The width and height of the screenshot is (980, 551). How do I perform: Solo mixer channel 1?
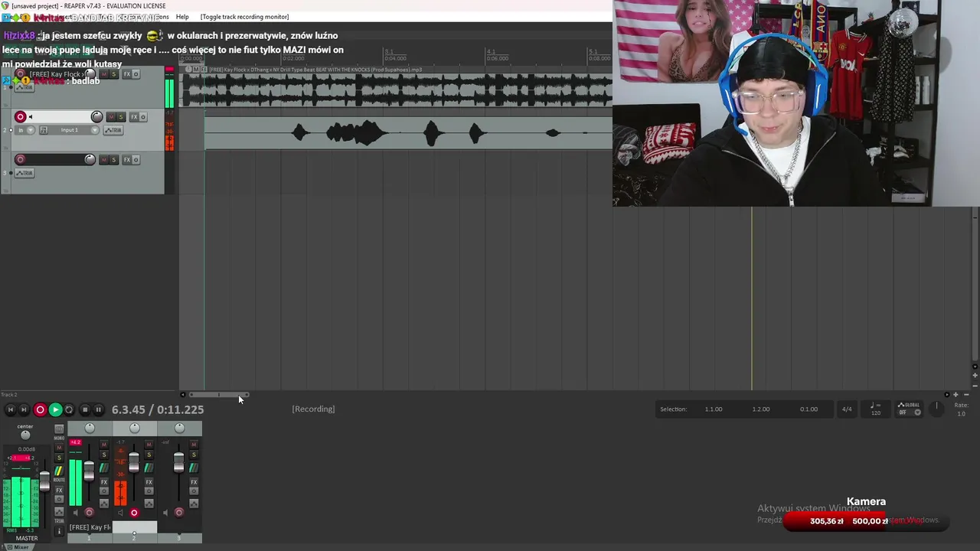tap(104, 455)
